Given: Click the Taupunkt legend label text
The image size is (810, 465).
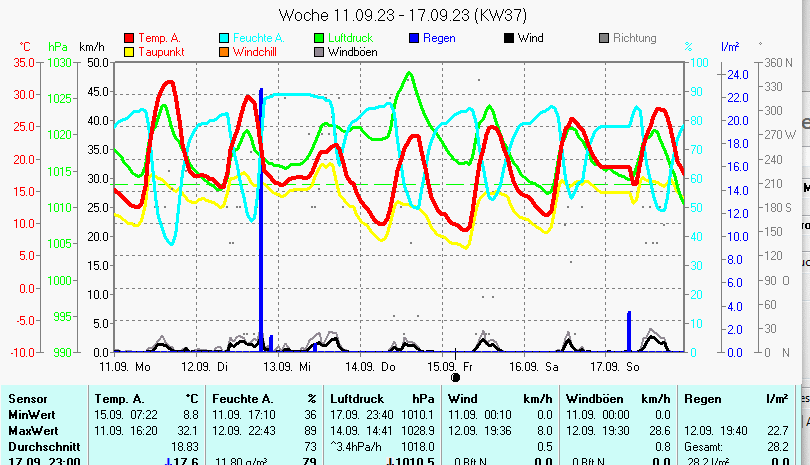Looking at the screenshot, I should (x=160, y=51).
